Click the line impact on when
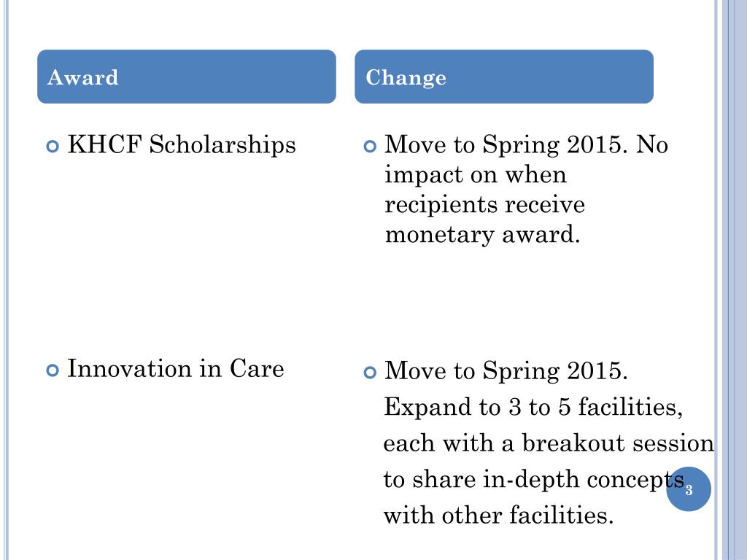Image resolution: width=747 pixels, height=560 pixels. click(x=476, y=174)
